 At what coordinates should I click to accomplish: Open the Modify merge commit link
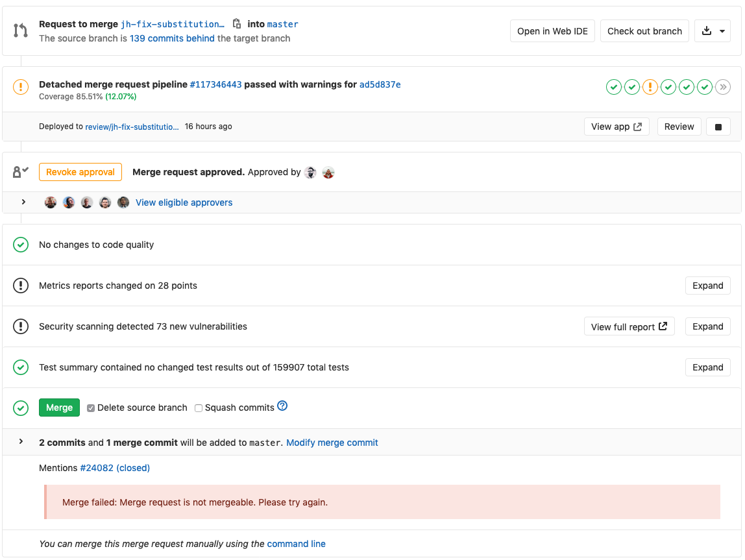pos(332,443)
